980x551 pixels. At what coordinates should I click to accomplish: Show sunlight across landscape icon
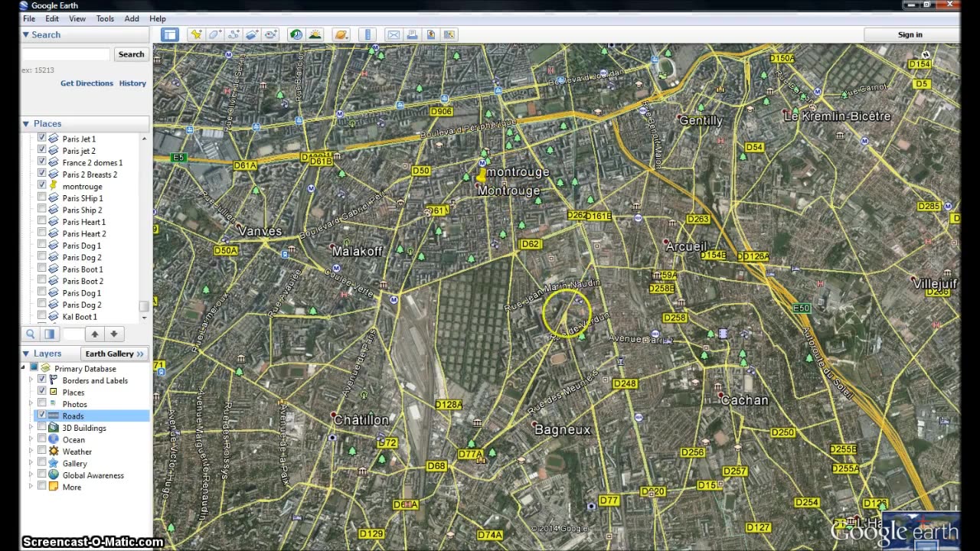tap(315, 34)
